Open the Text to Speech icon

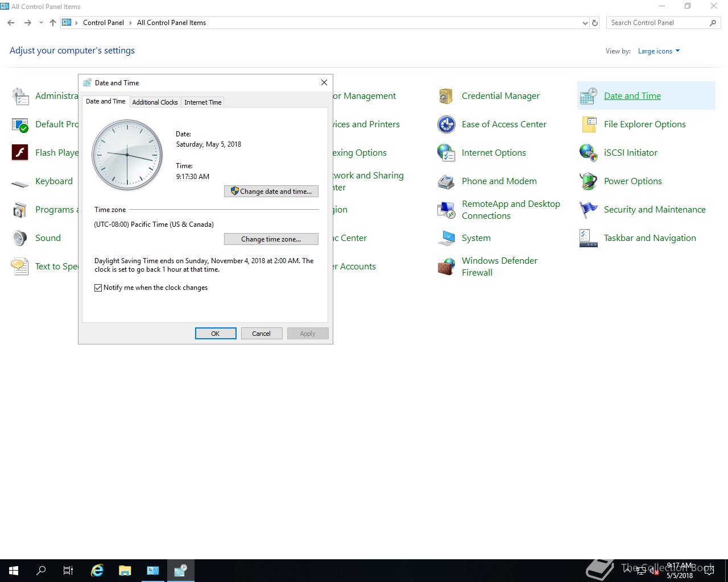pyautogui.click(x=20, y=267)
